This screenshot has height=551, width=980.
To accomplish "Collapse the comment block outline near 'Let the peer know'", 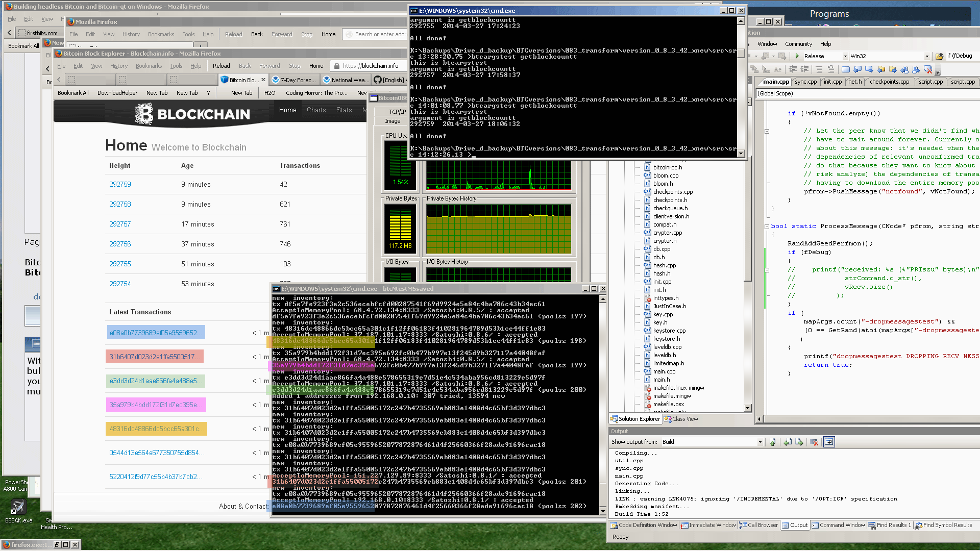I will (x=767, y=131).
